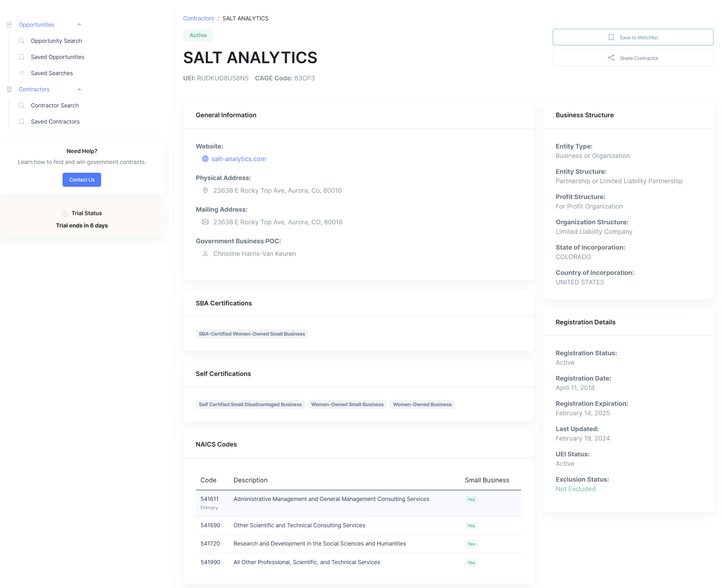Click the Saved Searches list icon

21,73
